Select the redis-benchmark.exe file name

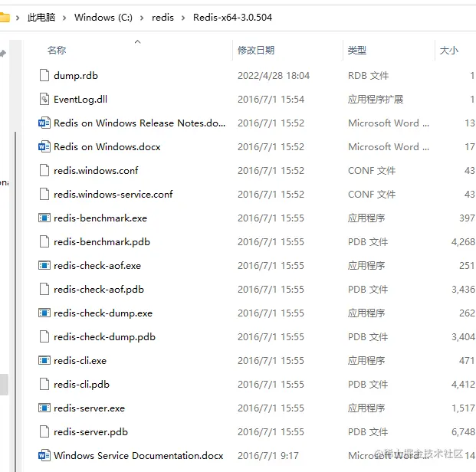(x=100, y=218)
